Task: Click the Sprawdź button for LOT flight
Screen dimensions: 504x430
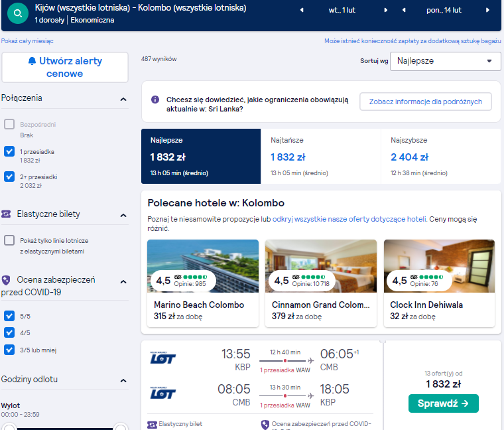Action: coord(443,403)
